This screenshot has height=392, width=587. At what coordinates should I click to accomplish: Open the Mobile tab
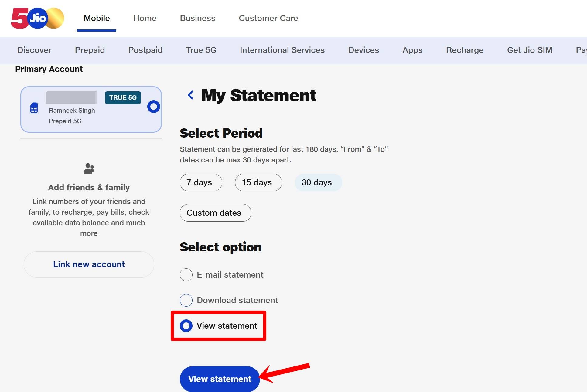(97, 18)
